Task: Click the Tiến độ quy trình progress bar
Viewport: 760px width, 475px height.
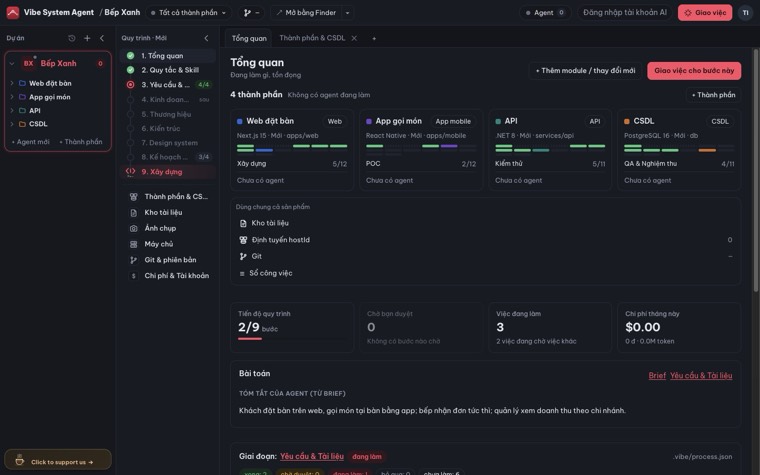Action: [x=293, y=339]
